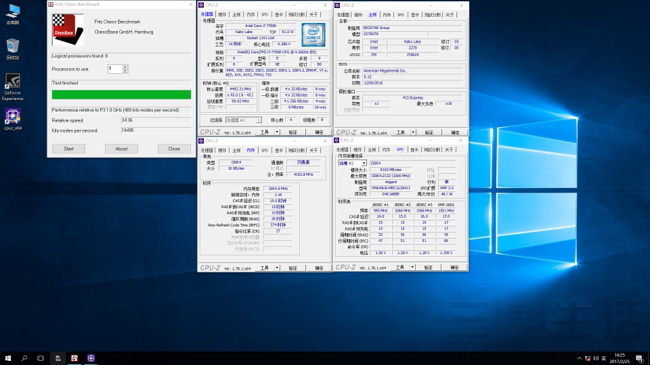650x365 pixels.
Task: Click the Kilo nodes per second value field
Action: pos(156,130)
